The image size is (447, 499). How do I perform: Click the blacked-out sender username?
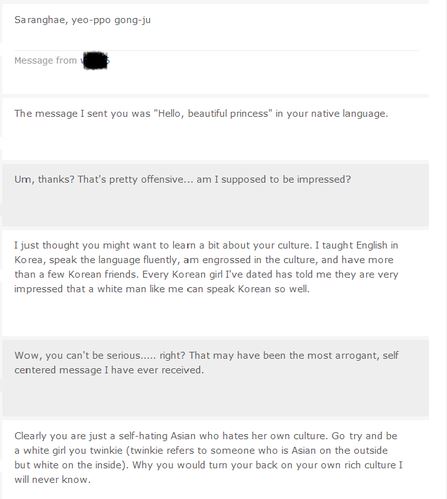95,61
